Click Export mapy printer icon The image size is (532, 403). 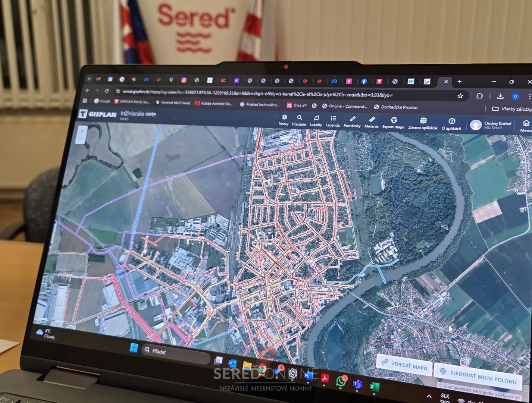393,123
